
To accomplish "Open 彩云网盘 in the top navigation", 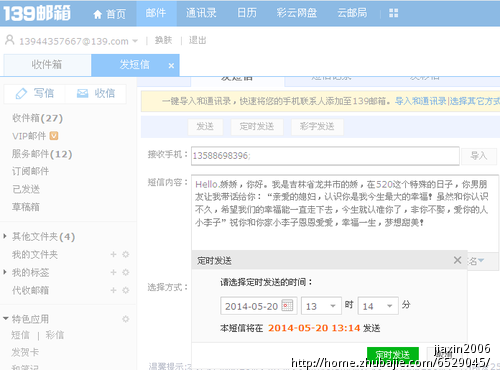I will (x=297, y=13).
